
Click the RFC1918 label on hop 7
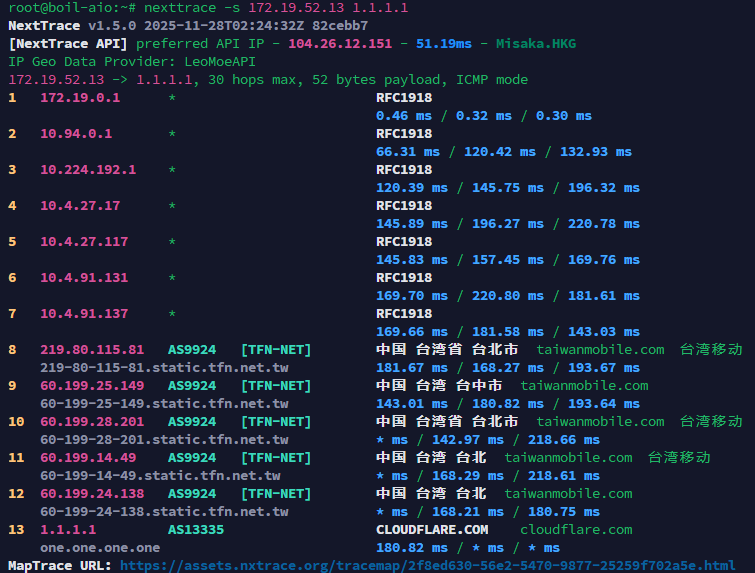[x=404, y=314]
